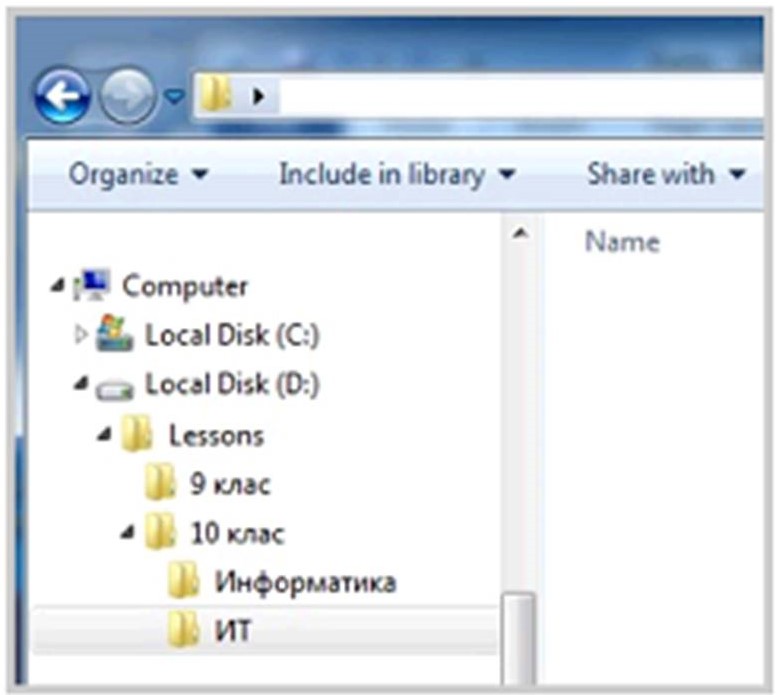Click the Back navigation arrow button
Screen dimensions: 778x695
coord(62,98)
